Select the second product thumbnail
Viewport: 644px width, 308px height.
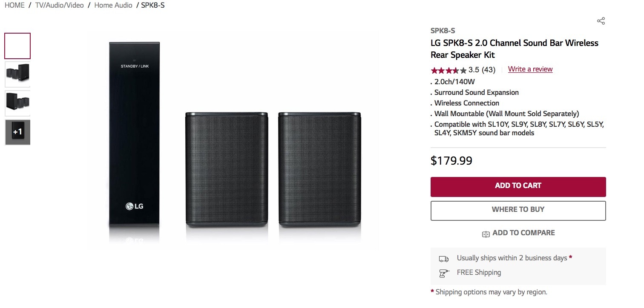(x=17, y=74)
